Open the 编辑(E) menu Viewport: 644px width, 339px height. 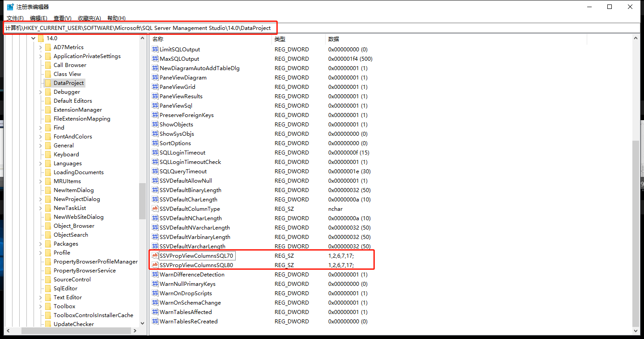click(x=38, y=18)
